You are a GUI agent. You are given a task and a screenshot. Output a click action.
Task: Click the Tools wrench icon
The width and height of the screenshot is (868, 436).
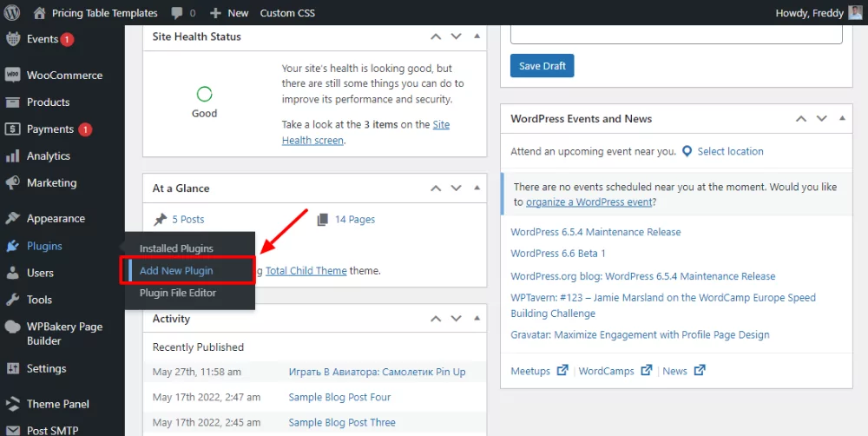click(x=13, y=300)
